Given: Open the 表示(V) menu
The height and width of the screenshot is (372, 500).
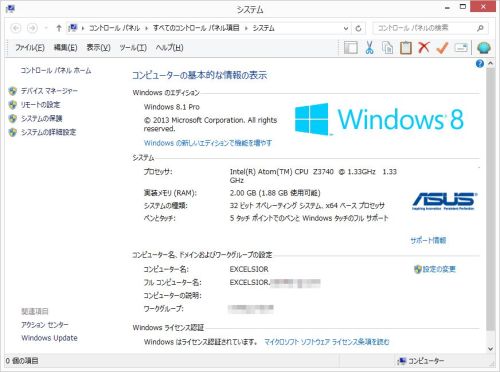Looking at the screenshot, I should (x=98, y=48).
